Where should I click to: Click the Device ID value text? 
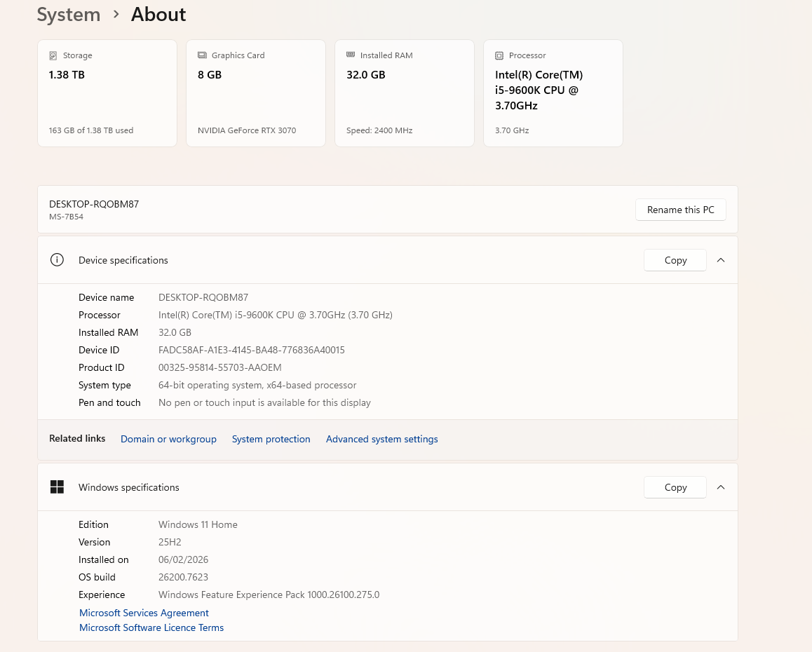coord(251,350)
